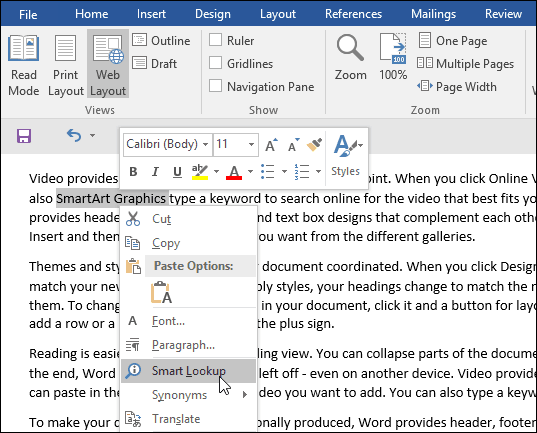Open the Zoom dialog magnifier

pos(350,57)
